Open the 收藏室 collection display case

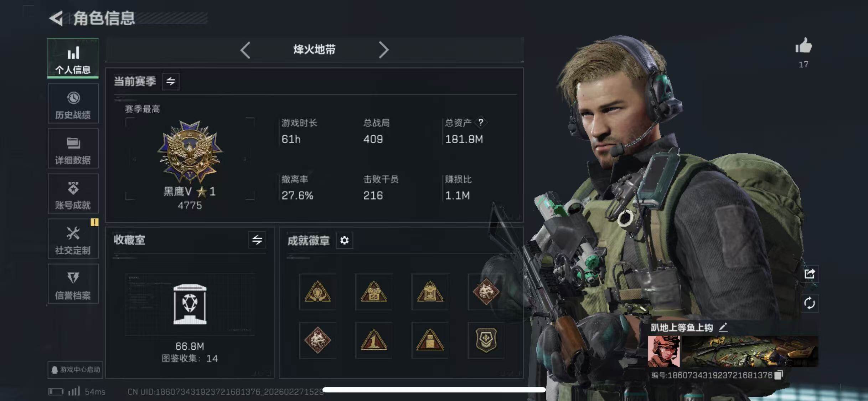(190, 304)
